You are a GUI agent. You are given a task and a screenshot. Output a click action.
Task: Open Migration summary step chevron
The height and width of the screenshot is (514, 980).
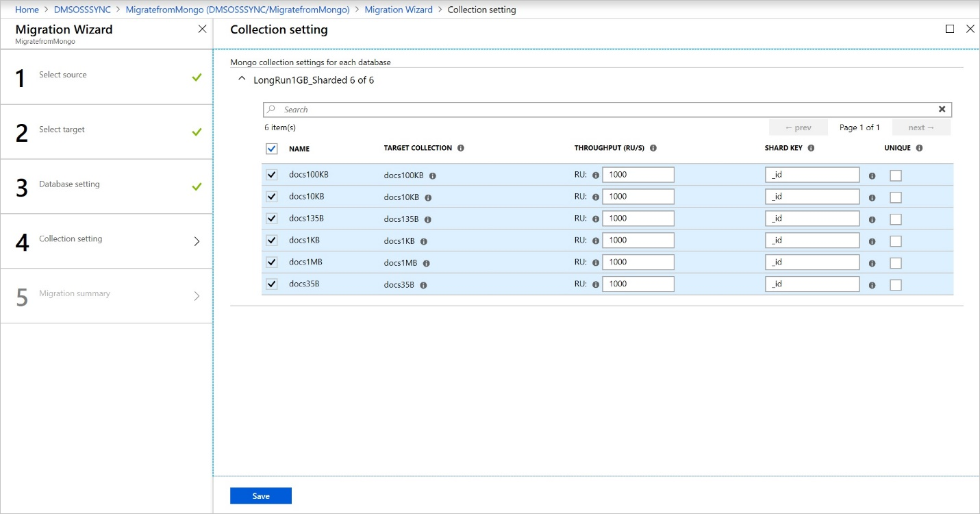(197, 296)
